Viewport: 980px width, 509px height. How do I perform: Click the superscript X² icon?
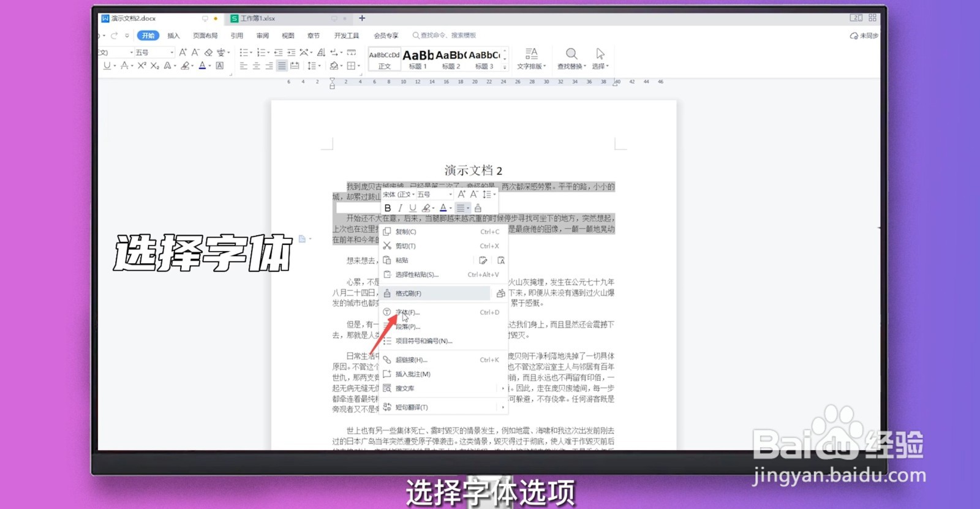point(141,66)
